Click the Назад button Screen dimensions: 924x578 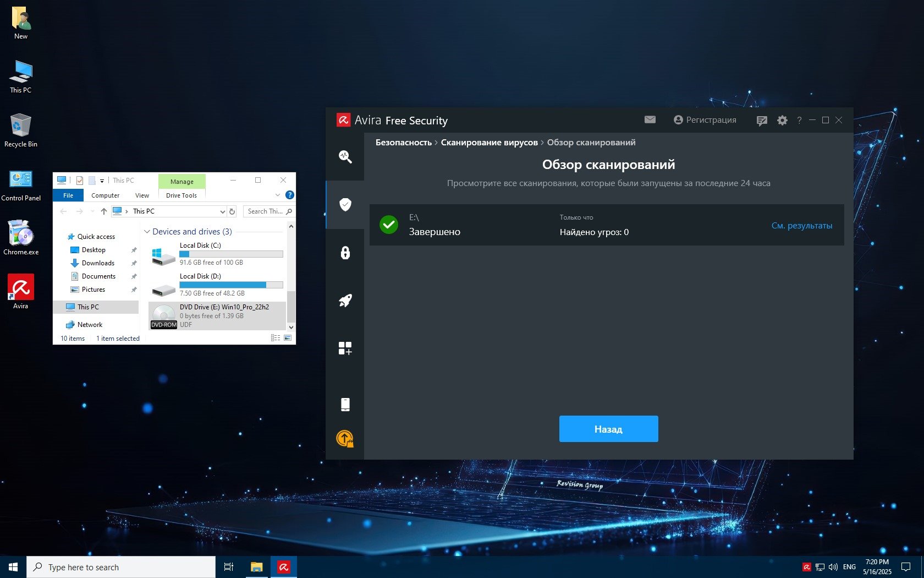tap(608, 429)
